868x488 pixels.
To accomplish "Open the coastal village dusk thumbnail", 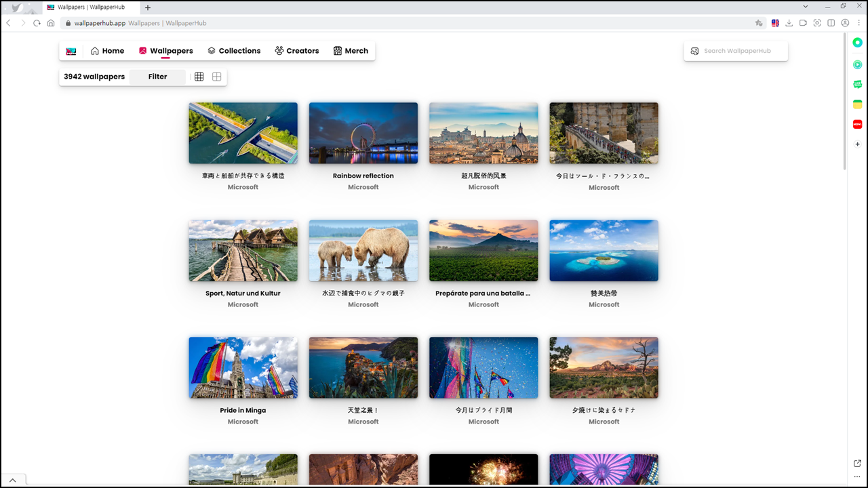I will point(363,367).
